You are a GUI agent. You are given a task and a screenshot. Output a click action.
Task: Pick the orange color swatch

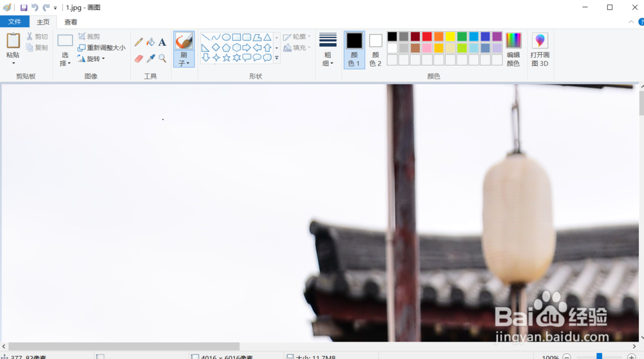[x=439, y=37]
